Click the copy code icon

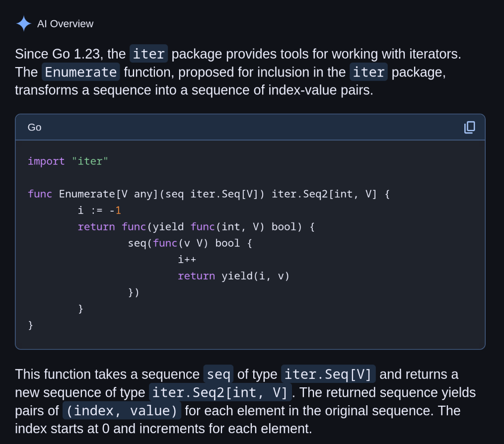coord(469,127)
